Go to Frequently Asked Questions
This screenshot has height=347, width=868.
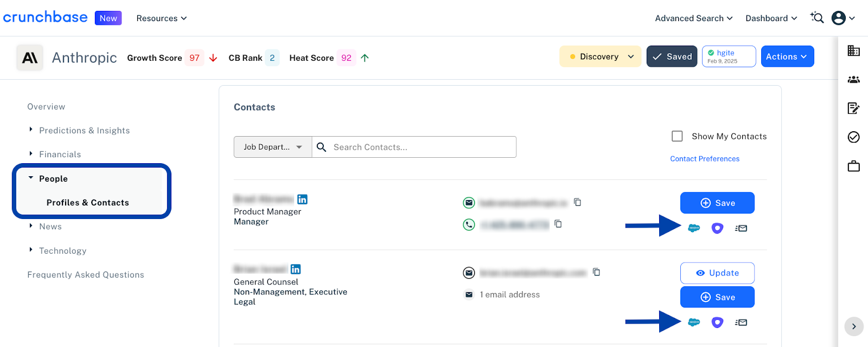86,275
